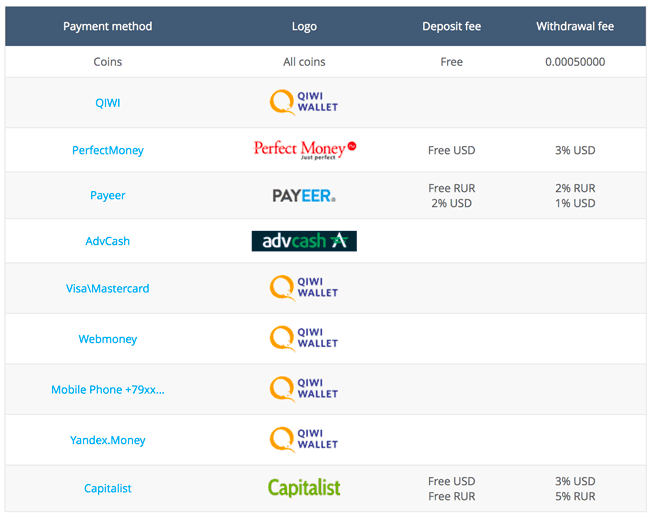Click the Perfect Money logo
This screenshot has width=650, height=519.
305,150
